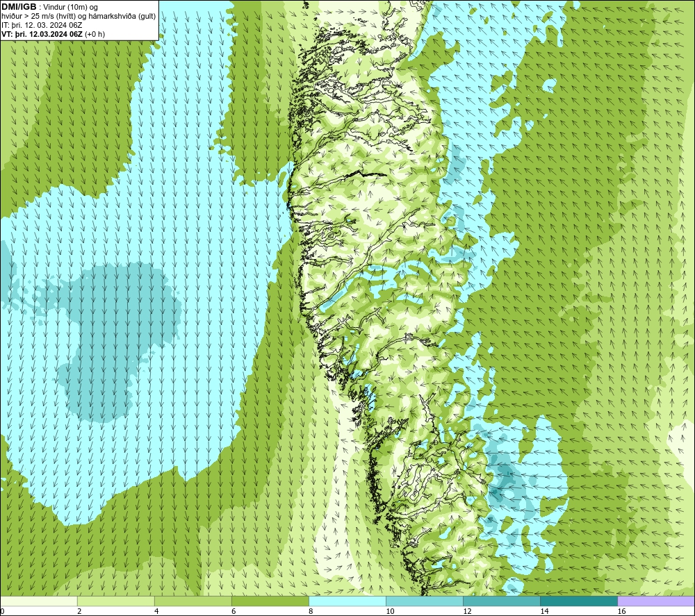Click the 2–4 m/s light green legend swatch
695x616 pixels.
point(116,601)
